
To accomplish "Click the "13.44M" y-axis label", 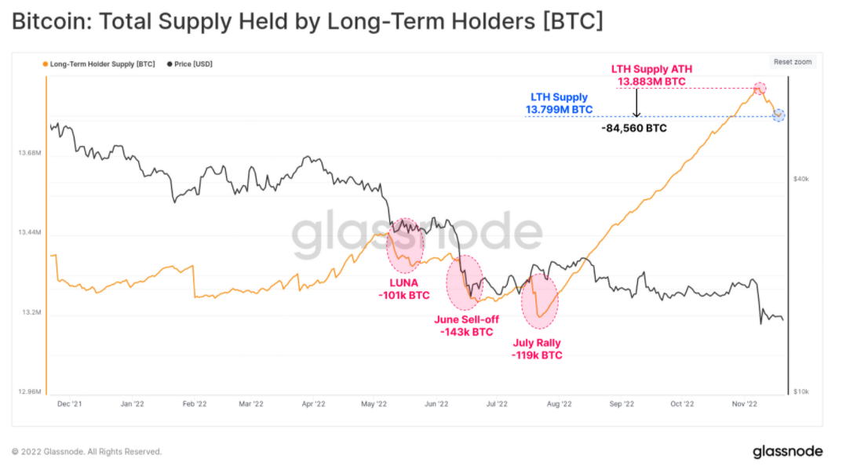I will [x=27, y=233].
